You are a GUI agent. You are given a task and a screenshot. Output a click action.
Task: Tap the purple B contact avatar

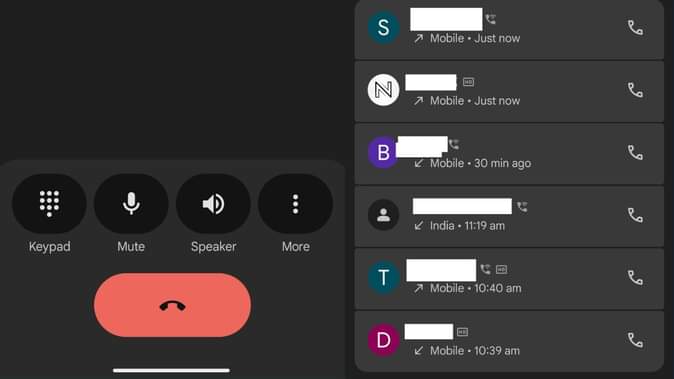383,153
